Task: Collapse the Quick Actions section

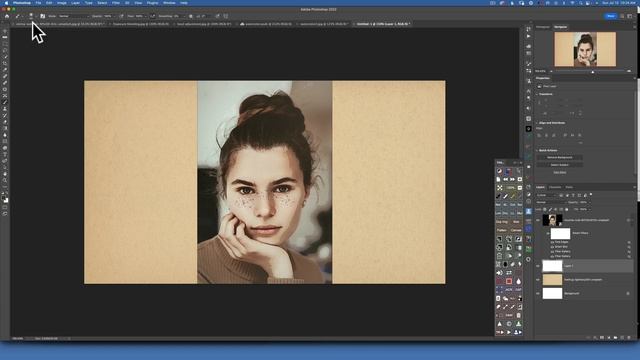Action: click(x=537, y=151)
